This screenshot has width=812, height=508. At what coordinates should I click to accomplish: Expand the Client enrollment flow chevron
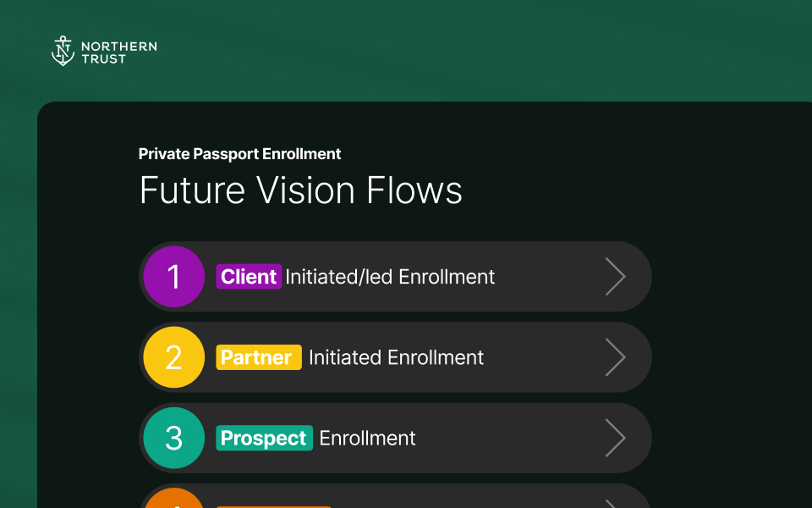(x=615, y=277)
